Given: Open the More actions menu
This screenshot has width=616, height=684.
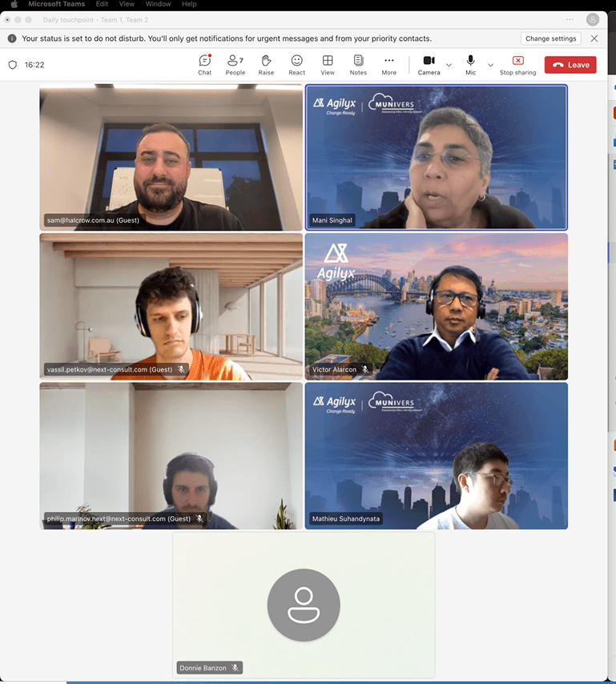Looking at the screenshot, I should point(389,65).
